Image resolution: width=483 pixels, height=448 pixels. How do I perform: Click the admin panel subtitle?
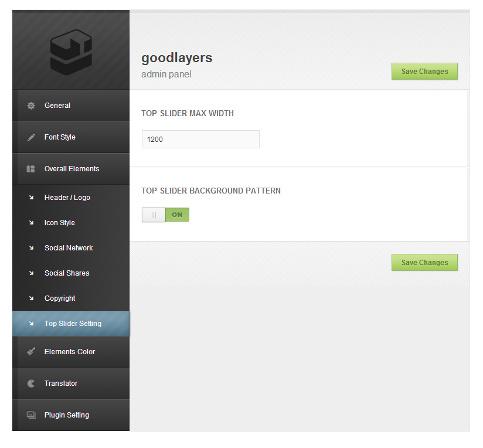[x=166, y=74]
